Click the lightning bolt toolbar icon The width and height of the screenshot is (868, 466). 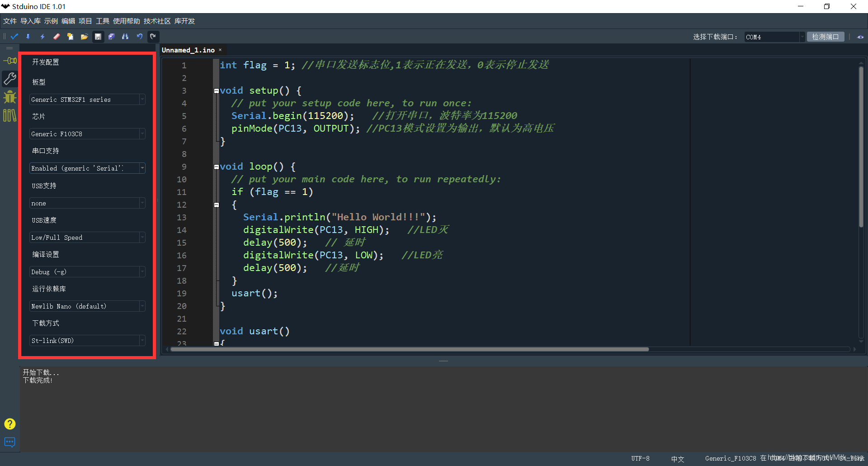click(x=42, y=37)
